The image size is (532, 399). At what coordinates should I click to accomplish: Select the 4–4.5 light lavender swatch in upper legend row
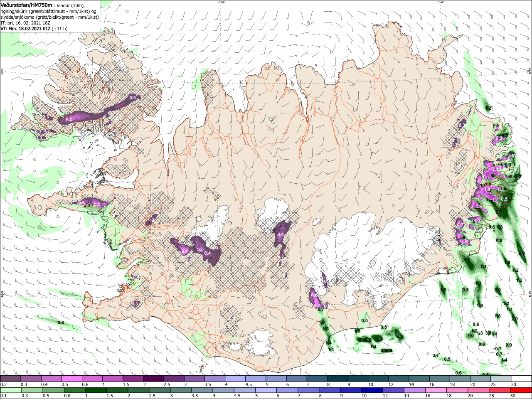click(x=235, y=379)
